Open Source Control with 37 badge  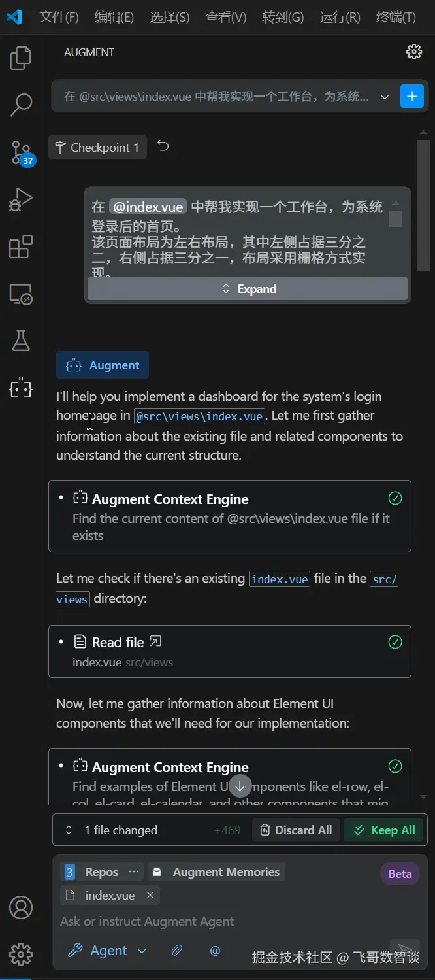(x=21, y=152)
